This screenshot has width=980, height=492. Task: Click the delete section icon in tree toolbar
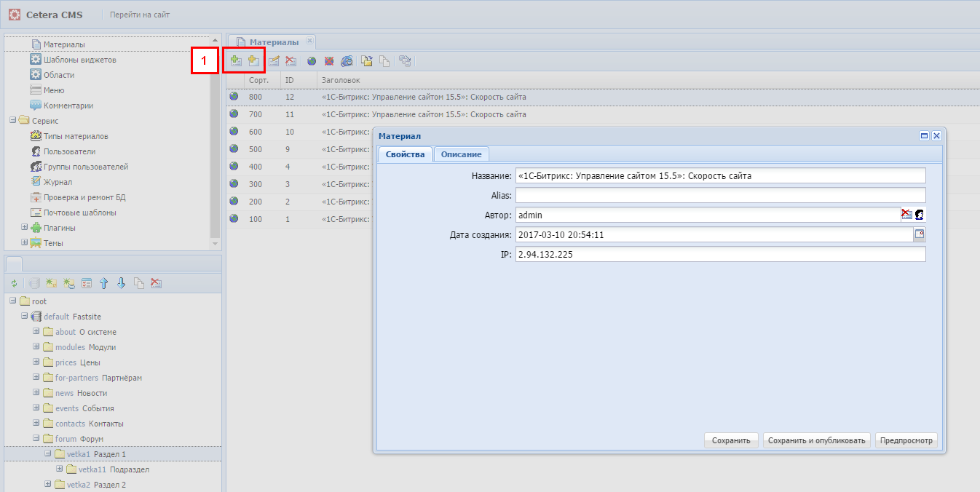(156, 283)
